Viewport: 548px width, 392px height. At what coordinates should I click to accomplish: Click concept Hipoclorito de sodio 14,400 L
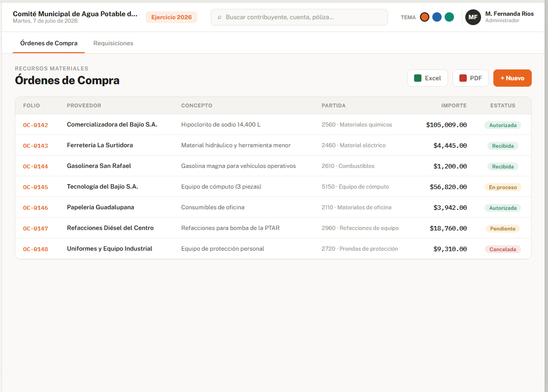coord(221,125)
